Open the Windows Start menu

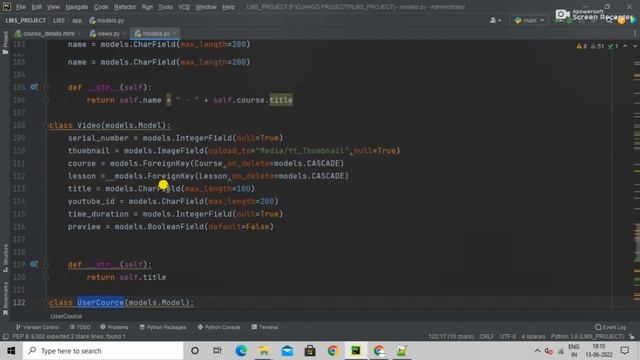point(11,351)
